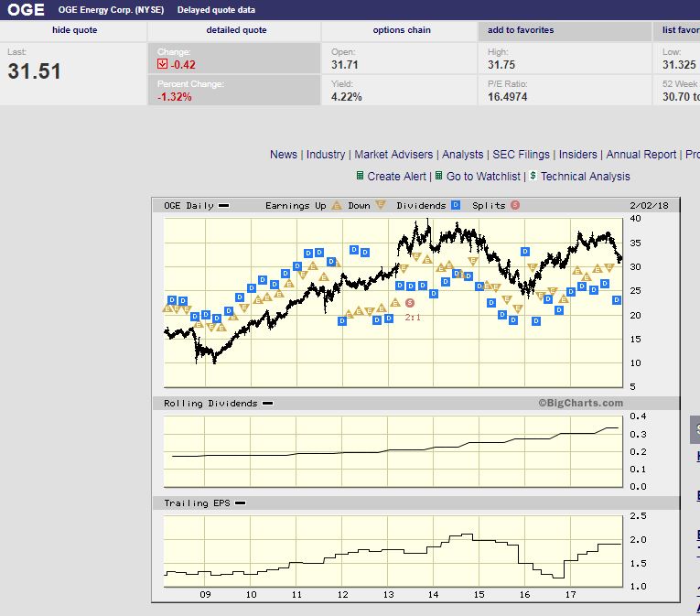Open the Annual Report link
The height and width of the screenshot is (616, 700).
(x=641, y=155)
